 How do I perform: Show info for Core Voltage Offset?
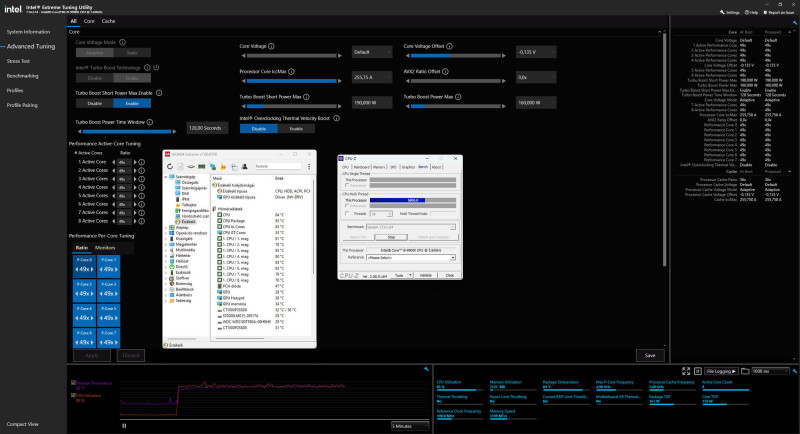(449, 46)
